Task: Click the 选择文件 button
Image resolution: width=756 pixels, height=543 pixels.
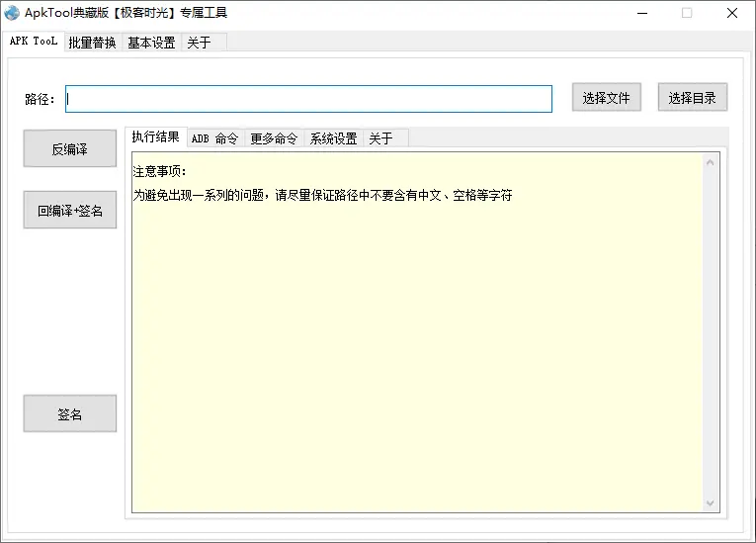Action: point(607,98)
